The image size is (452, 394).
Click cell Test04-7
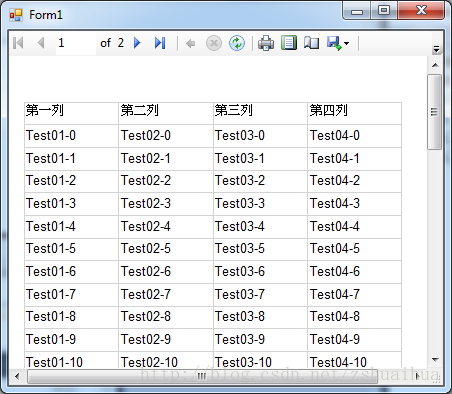[x=354, y=295]
